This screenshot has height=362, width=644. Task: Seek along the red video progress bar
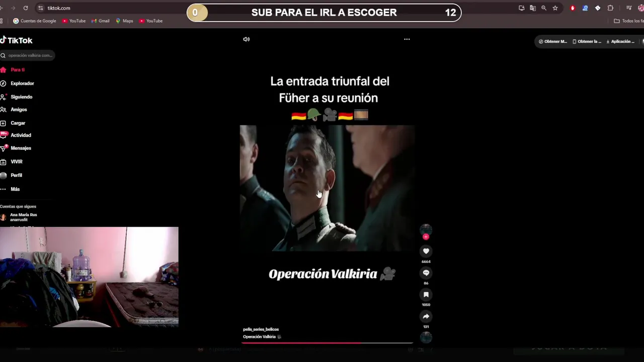point(327,343)
